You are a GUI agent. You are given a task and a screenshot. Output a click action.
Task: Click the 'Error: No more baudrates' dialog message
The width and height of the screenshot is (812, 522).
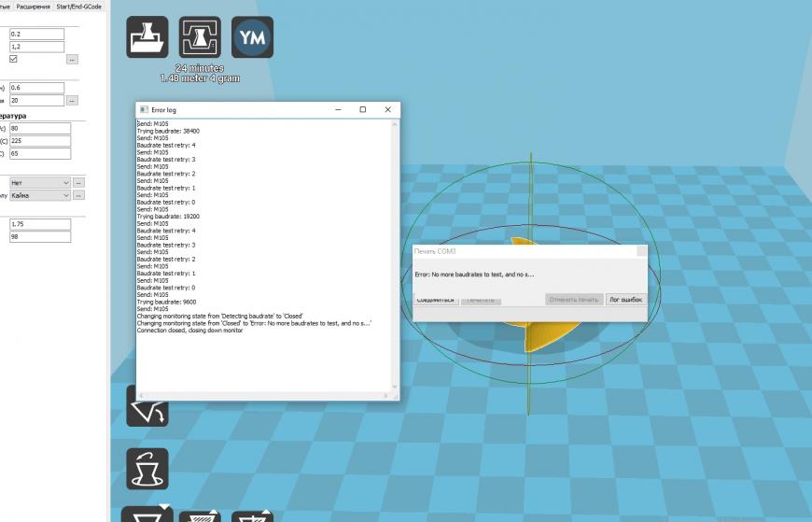[474, 275]
